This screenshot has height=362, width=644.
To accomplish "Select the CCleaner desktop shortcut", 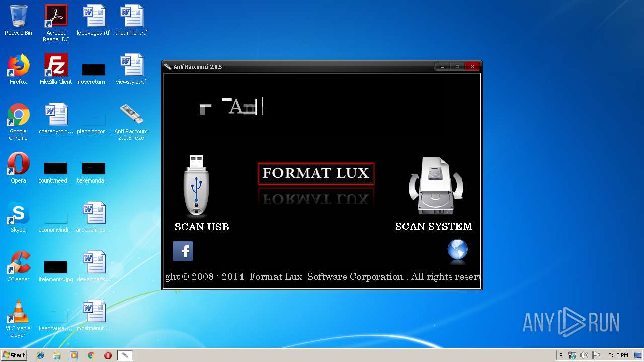I will pyautogui.click(x=18, y=266).
